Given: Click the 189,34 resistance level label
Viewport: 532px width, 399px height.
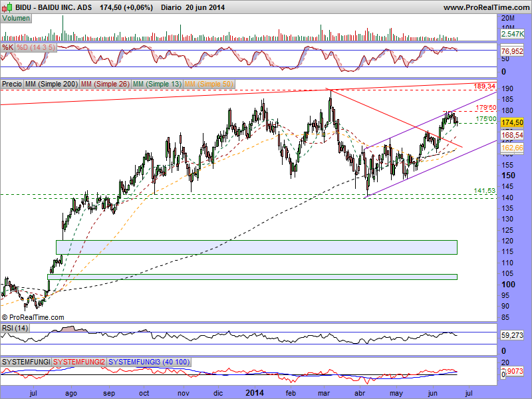Looking at the screenshot, I should coord(485,86).
